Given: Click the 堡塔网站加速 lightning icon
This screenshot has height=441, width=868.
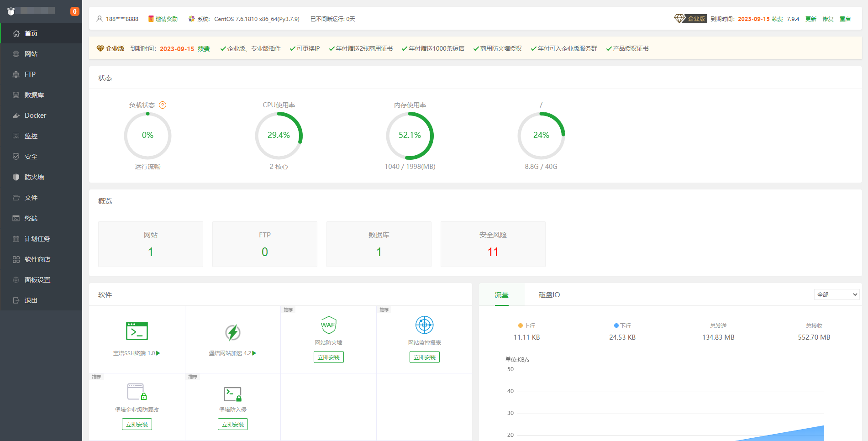Looking at the screenshot, I should [x=233, y=332].
